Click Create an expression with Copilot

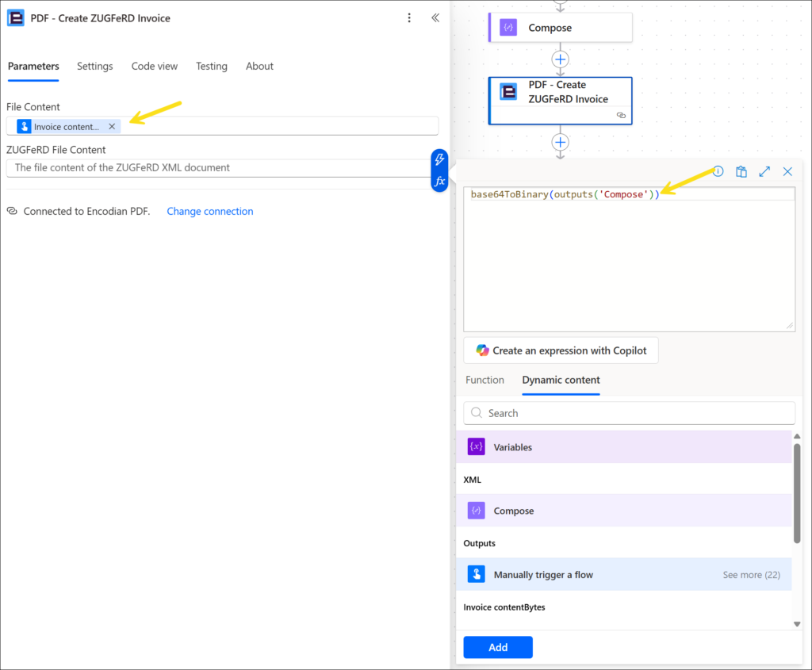click(561, 350)
